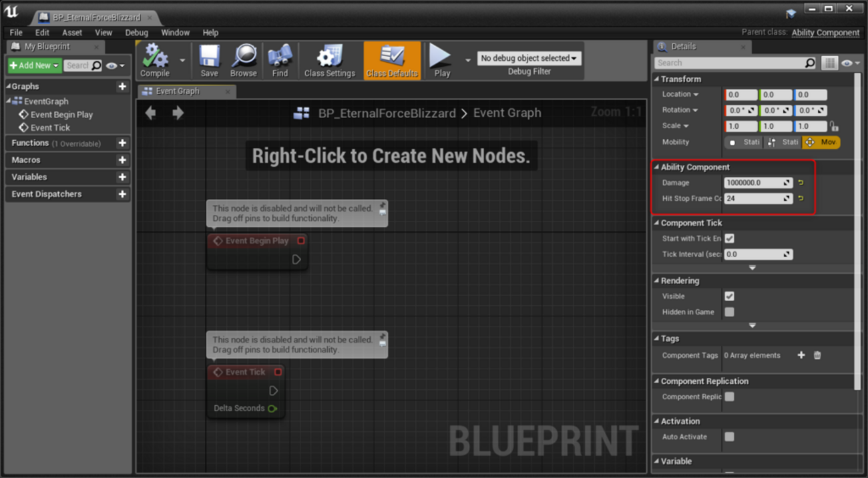Set Mobility to Movable
Screen dimensions: 868x478
point(821,142)
